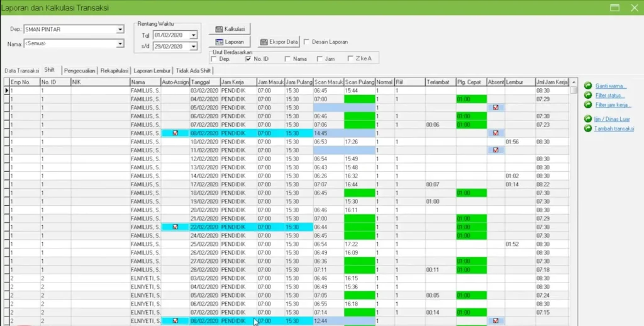
Task: Click the green arrow icon beside Ganti warna
Action: coord(588,86)
